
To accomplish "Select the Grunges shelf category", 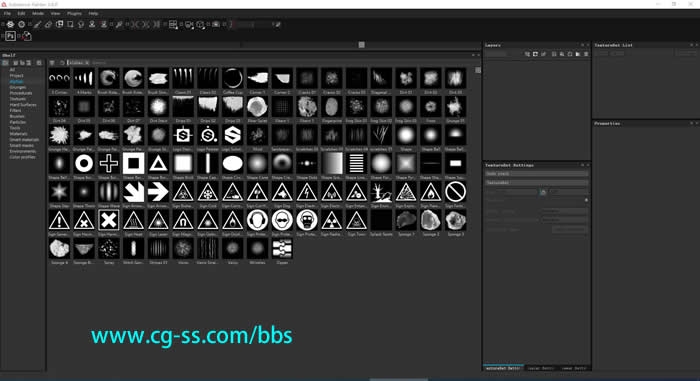I will click(18, 87).
